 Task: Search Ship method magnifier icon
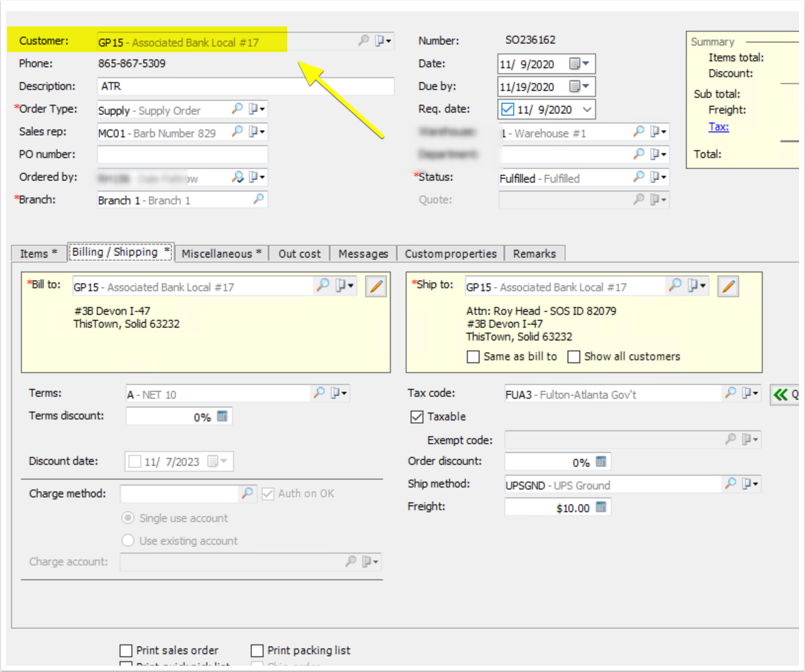730,483
